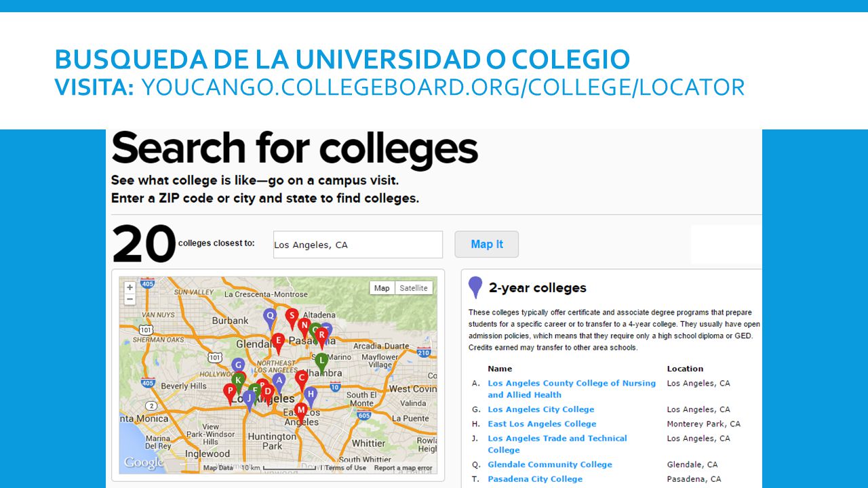This screenshot has height=488, width=868.
Task: Open Los Angeles County College of Nursing link
Action: coord(572,389)
